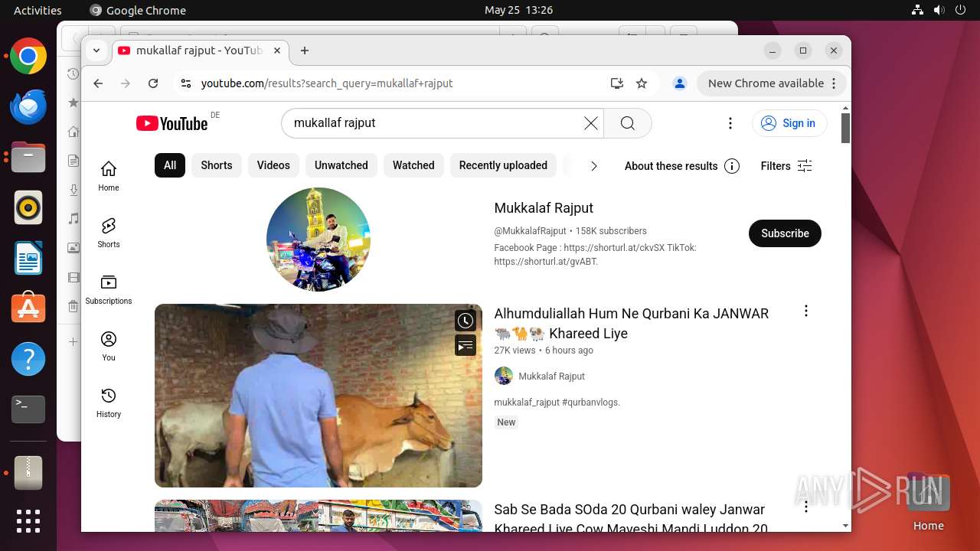Open Thunderbird from the dock
The width and height of the screenshot is (980, 551).
pyautogui.click(x=28, y=107)
